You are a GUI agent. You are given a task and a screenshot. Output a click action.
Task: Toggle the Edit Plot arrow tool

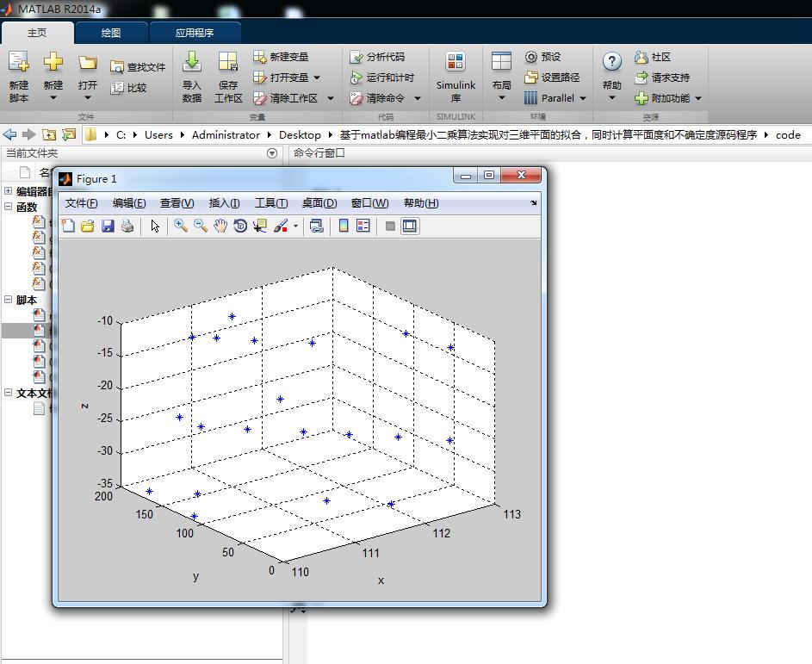click(x=155, y=226)
